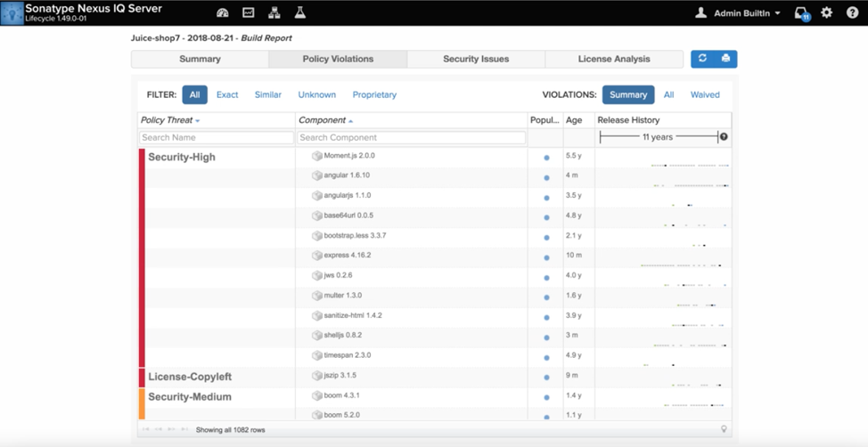
Task: Click the lab flask icon in header
Action: click(300, 13)
